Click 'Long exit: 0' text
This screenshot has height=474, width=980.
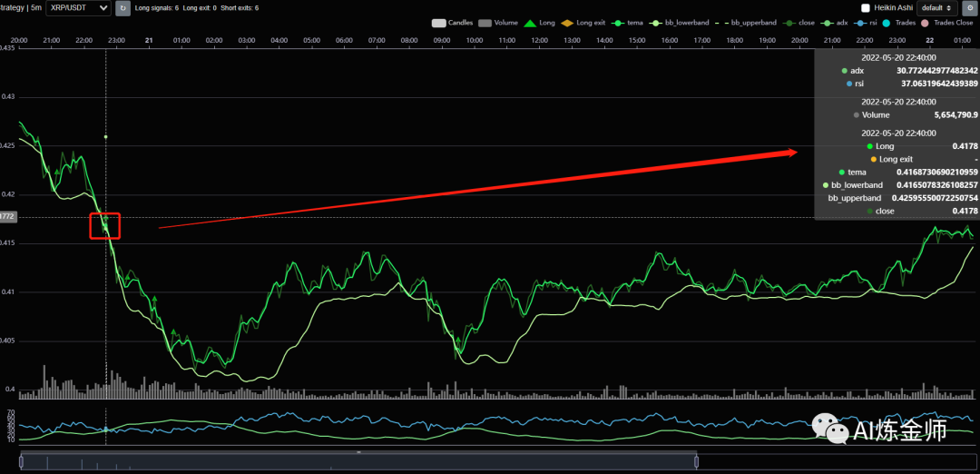(200, 8)
